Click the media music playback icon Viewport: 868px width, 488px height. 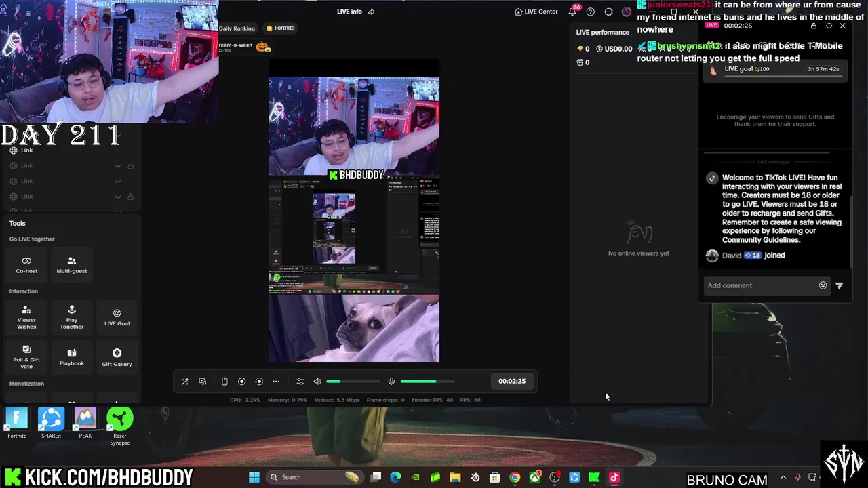203,382
